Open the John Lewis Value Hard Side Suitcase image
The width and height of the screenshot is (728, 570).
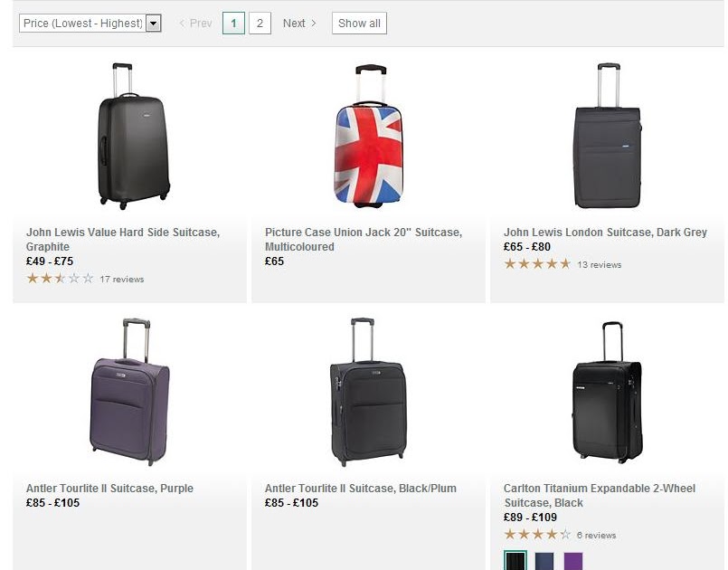(132, 136)
